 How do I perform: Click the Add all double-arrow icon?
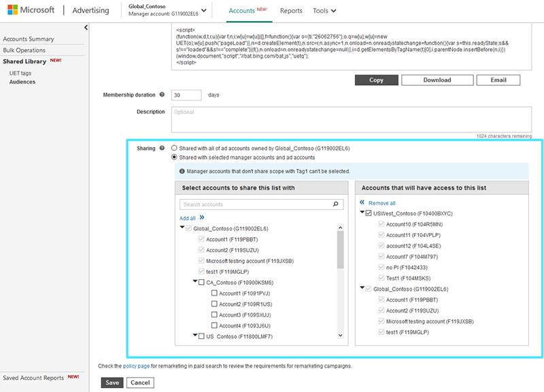click(x=202, y=217)
